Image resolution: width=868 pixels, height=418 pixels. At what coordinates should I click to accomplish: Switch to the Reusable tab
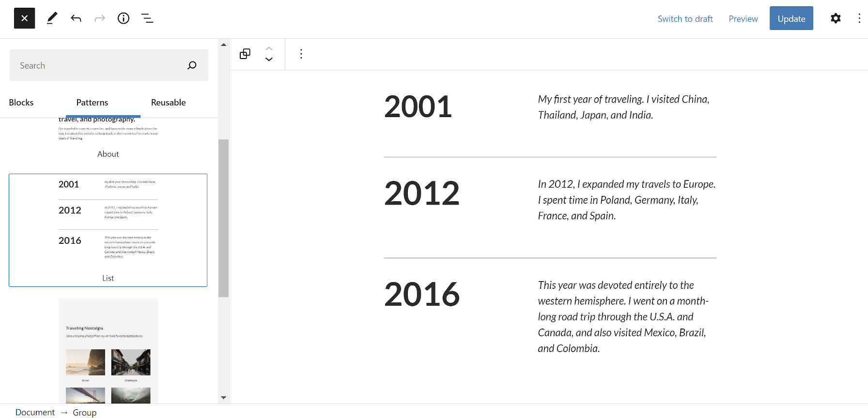coord(168,102)
